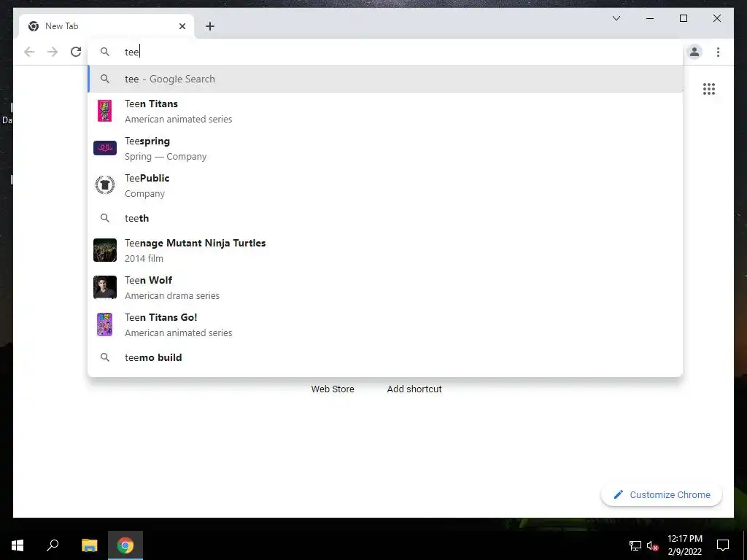Click the magnifier icon in the address bar

[105, 52]
